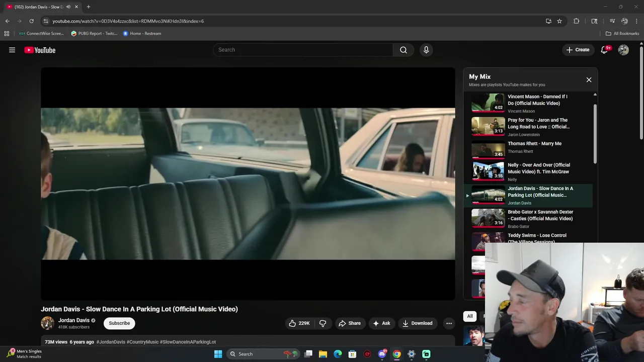The image size is (644, 362).
Task: Close the My Mix playlist panel
Action: coord(589,79)
